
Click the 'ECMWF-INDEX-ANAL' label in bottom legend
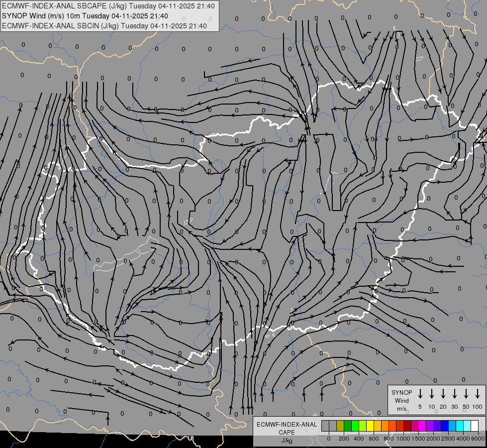click(287, 425)
